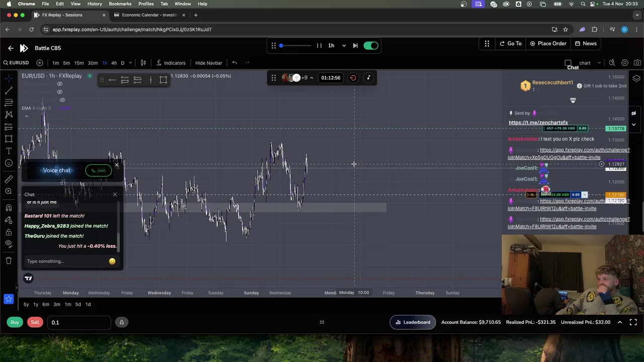This screenshot has width=644, height=362.
Task: Join the voice chat
Action: [x=99, y=170]
